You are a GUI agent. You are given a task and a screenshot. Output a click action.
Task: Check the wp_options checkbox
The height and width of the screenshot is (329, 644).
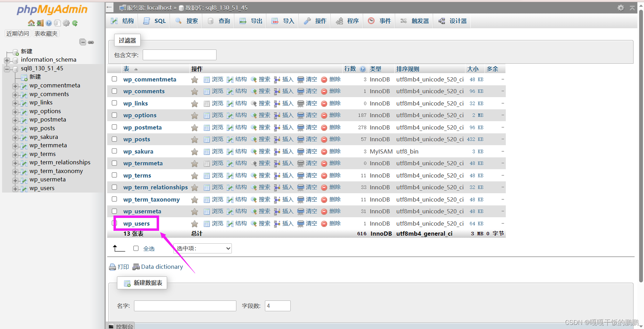pyautogui.click(x=114, y=115)
